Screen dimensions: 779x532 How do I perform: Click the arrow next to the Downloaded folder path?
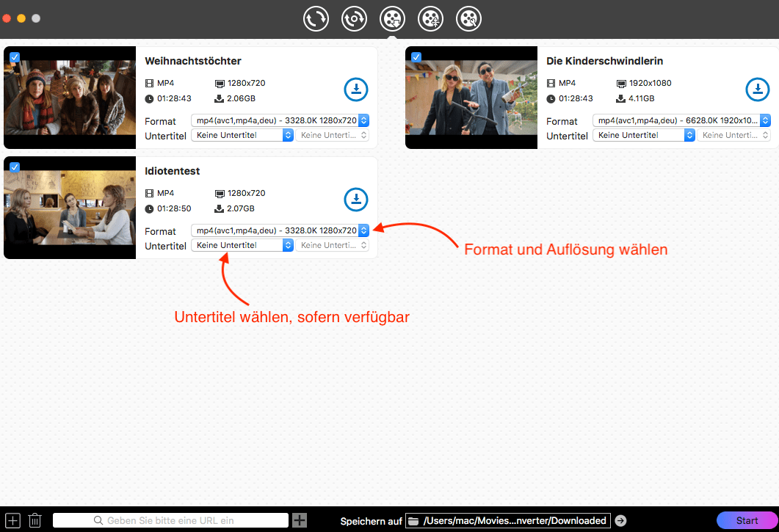[x=621, y=520]
